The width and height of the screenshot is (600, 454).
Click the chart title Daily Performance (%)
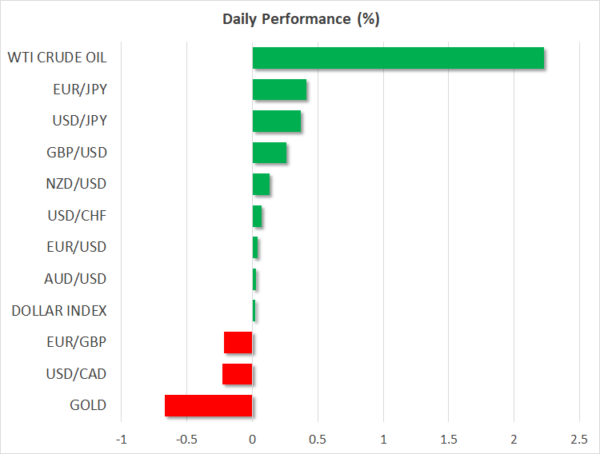(x=300, y=19)
